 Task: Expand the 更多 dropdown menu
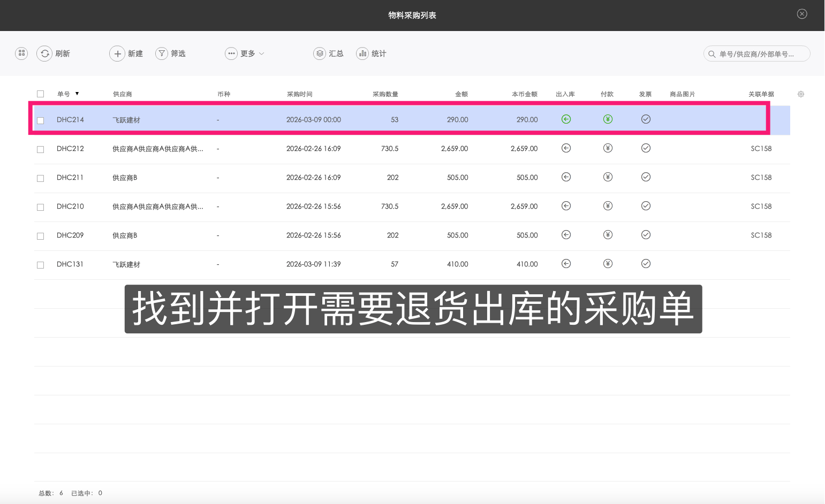[x=245, y=54]
